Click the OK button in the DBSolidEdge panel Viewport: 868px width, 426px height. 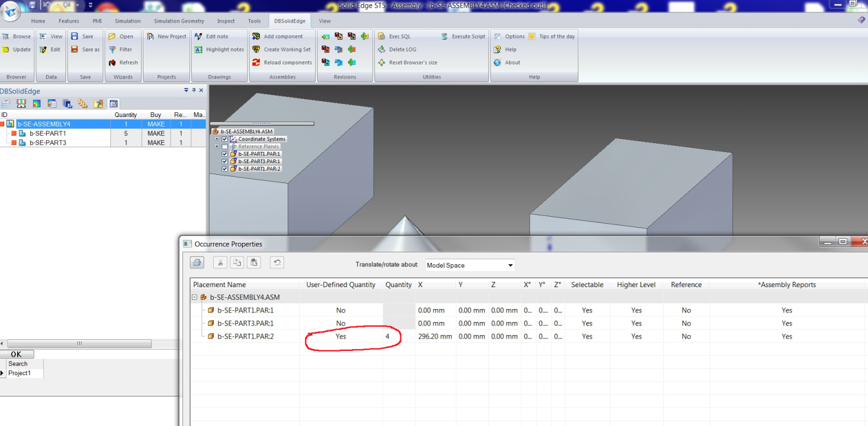[x=17, y=355]
